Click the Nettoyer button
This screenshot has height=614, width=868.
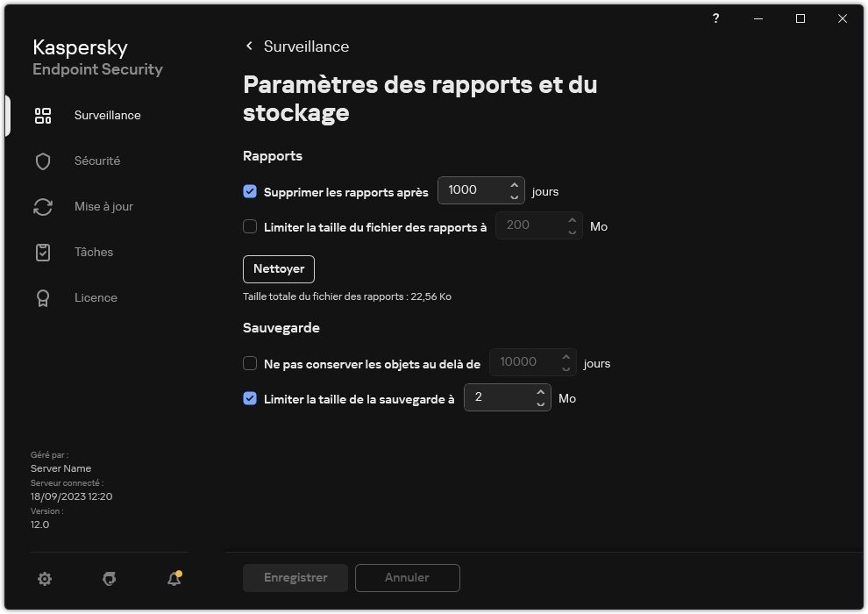pyautogui.click(x=278, y=269)
